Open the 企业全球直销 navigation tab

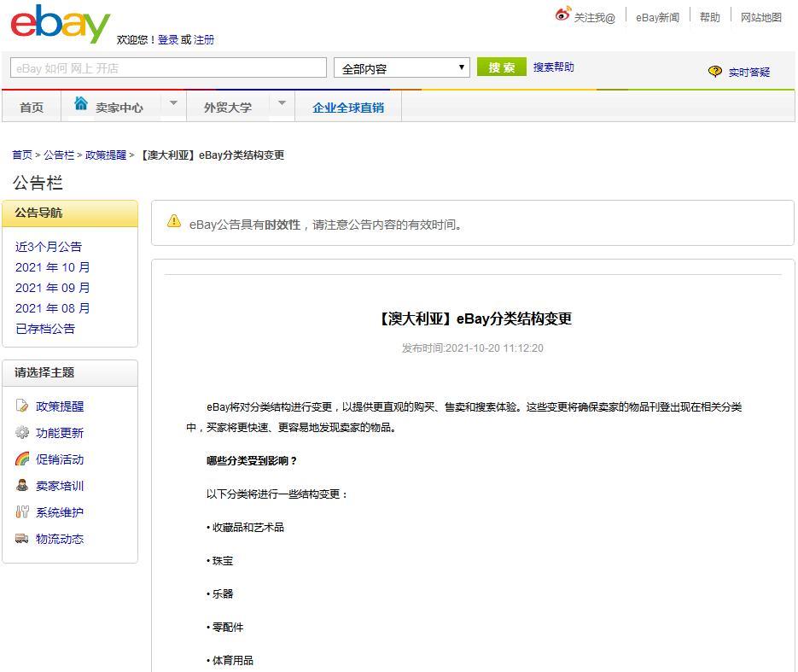[x=348, y=108]
